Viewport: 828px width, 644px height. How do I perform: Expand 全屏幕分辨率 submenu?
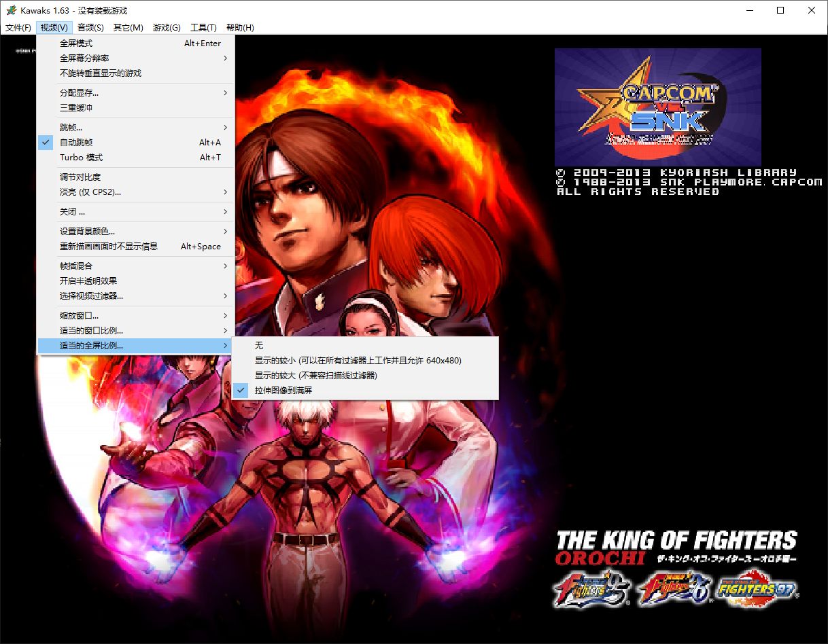84,58
